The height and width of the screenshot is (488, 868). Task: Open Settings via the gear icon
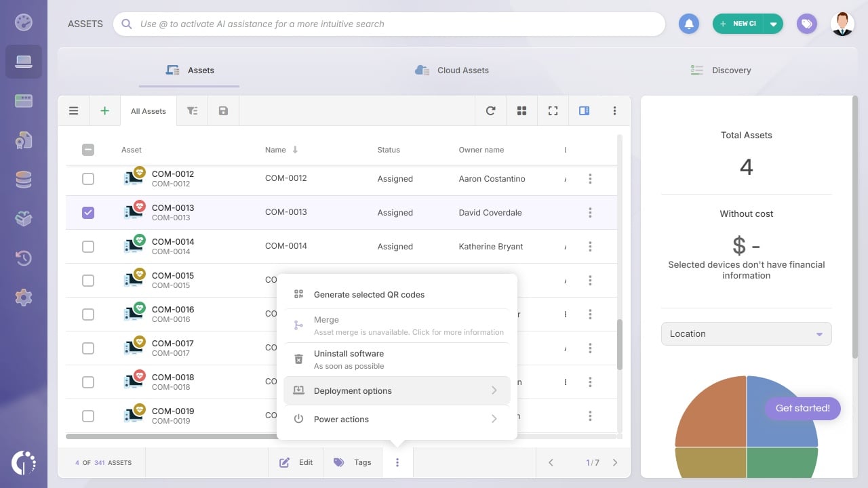click(x=24, y=297)
